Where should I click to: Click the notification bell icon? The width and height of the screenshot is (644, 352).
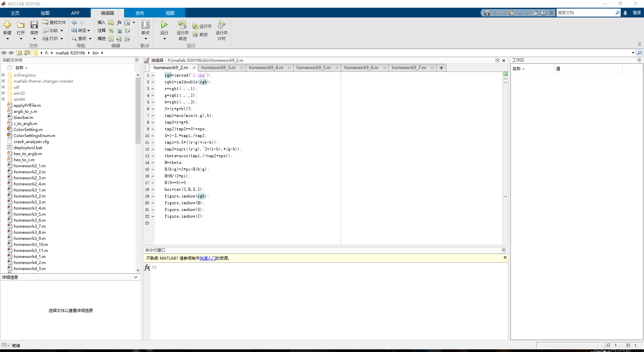[625, 13]
